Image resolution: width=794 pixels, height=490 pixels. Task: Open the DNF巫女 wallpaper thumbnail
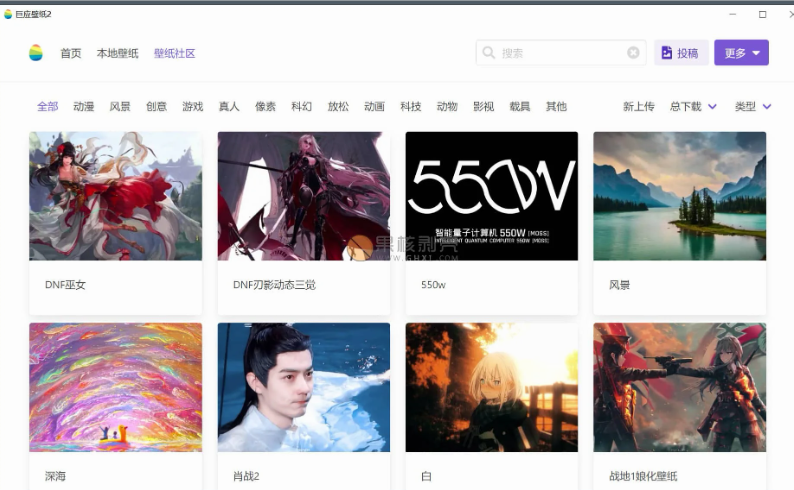point(115,196)
